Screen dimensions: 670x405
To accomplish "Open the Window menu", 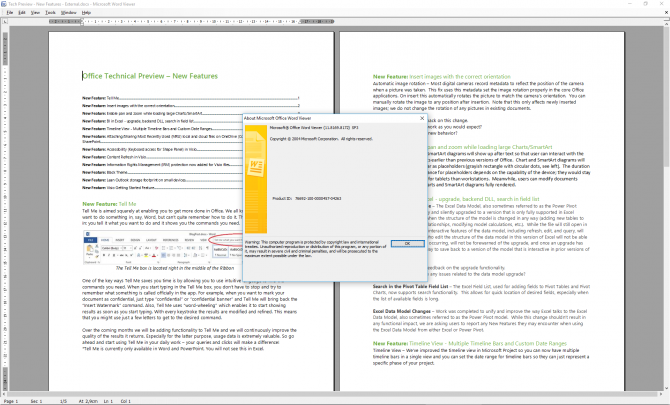I will 68,13.
